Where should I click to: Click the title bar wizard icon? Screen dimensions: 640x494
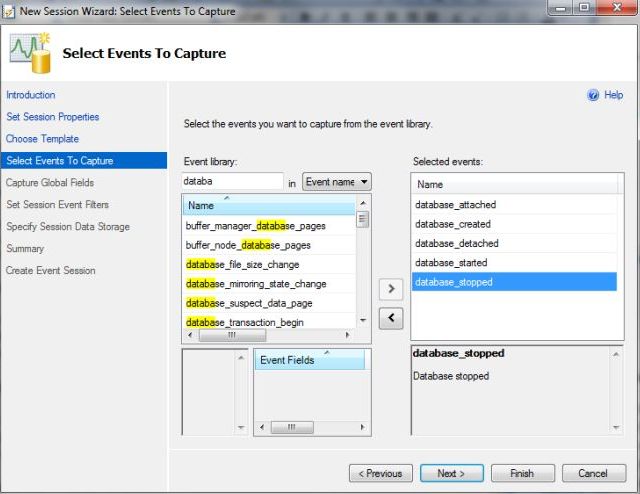[8, 11]
